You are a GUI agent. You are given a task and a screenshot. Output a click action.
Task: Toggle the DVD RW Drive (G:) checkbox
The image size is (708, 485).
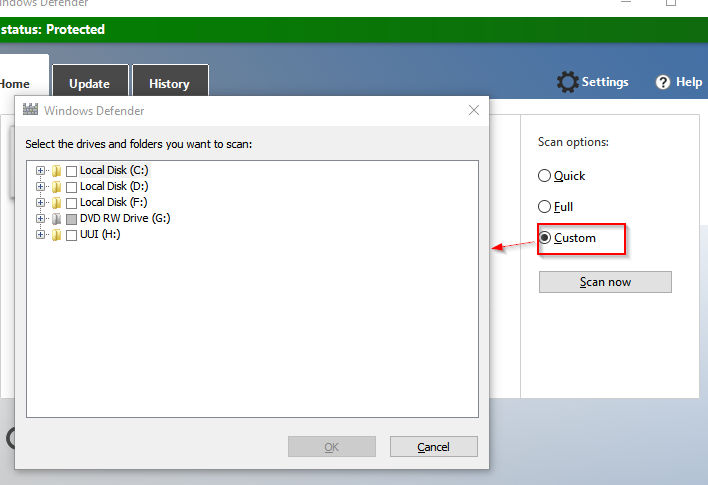coord(71,219)
